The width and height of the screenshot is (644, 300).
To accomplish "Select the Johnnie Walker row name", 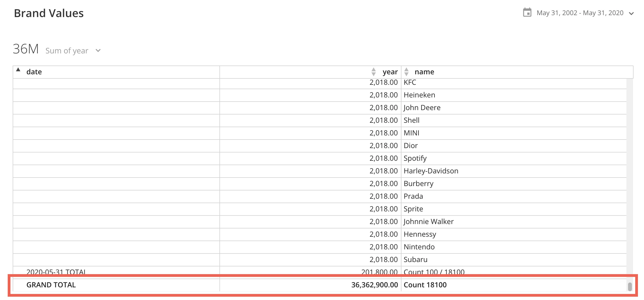I will (429, 222).
